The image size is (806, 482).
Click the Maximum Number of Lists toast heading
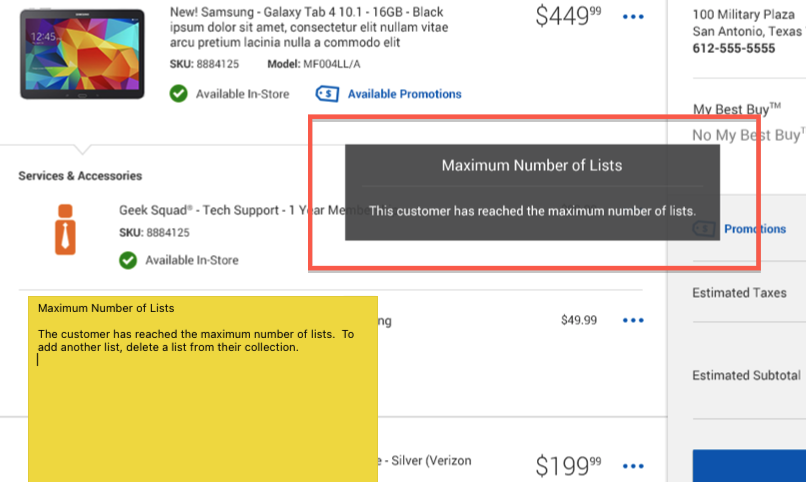[531, 165]
